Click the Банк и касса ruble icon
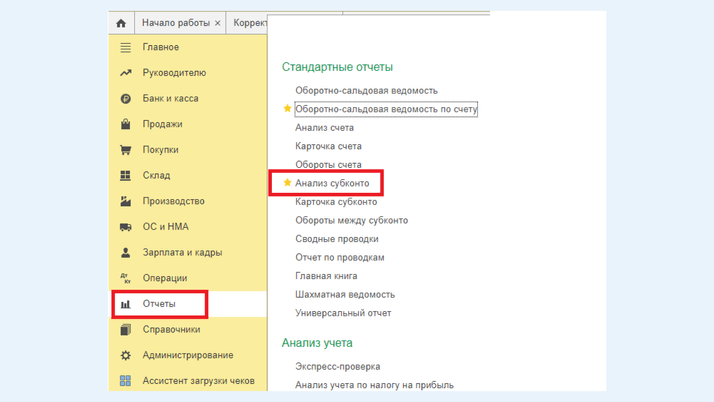Image resolution: width=714 pixels, height=402 pixels. [126, 98]
